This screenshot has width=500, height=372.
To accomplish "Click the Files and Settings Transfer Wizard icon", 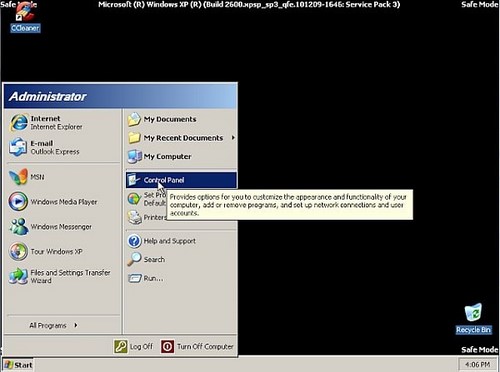I will [18, 276].
